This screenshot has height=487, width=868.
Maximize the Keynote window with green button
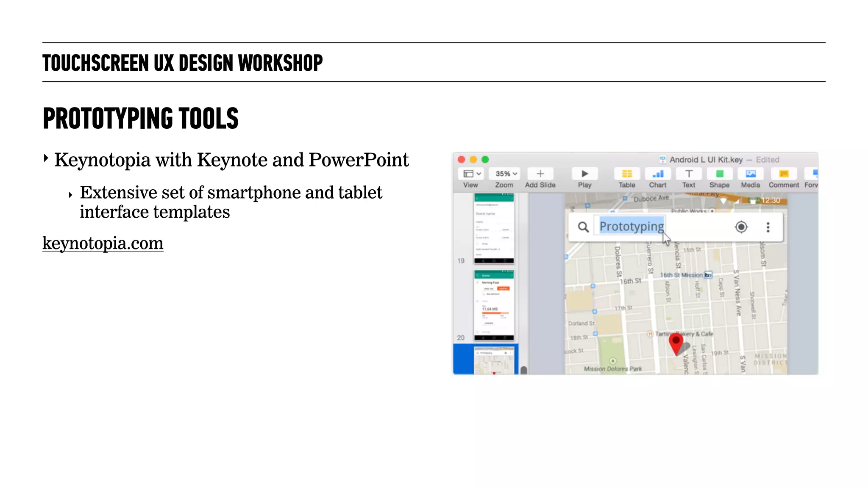tap(485, 160)
